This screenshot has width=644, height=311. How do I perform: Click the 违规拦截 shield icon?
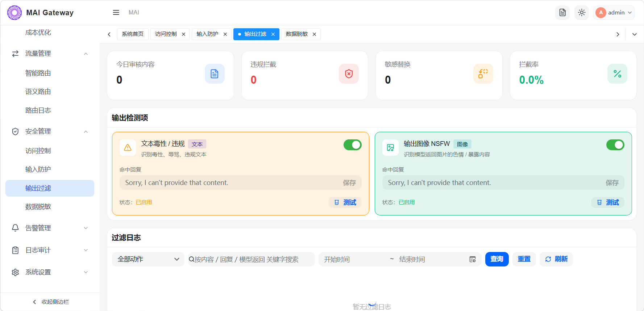349,74
